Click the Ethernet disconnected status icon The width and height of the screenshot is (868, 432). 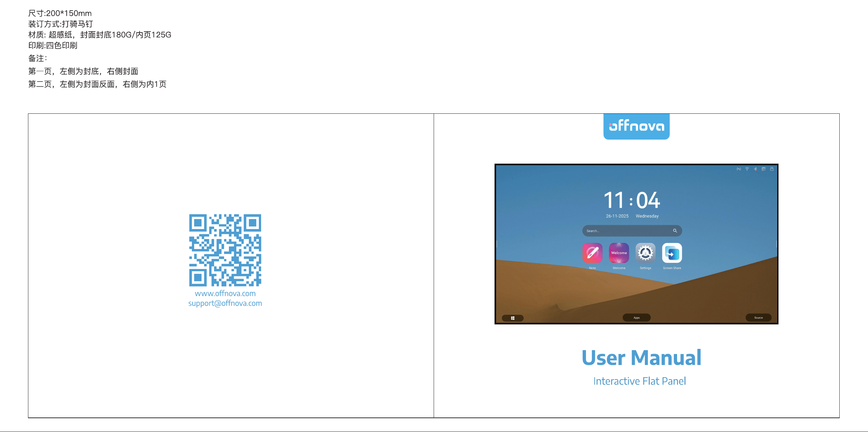pyautogui.click(x=764, y=169)
